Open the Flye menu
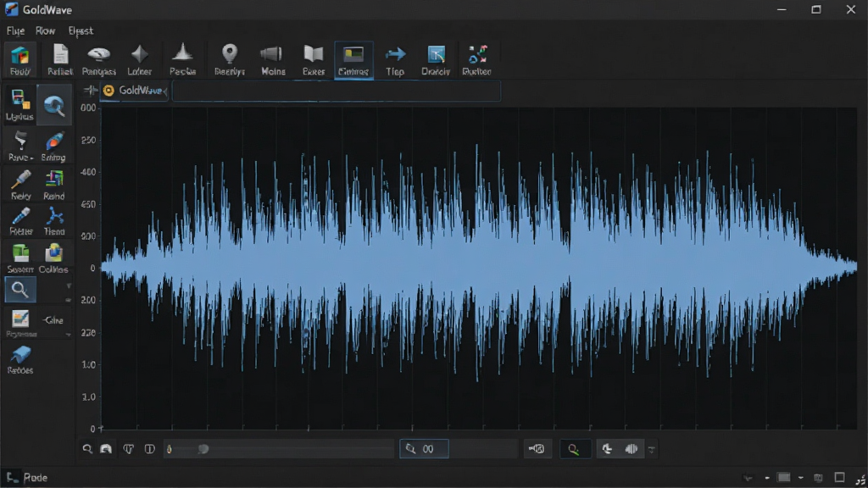The image size is (868, 488). coord(15,31)
